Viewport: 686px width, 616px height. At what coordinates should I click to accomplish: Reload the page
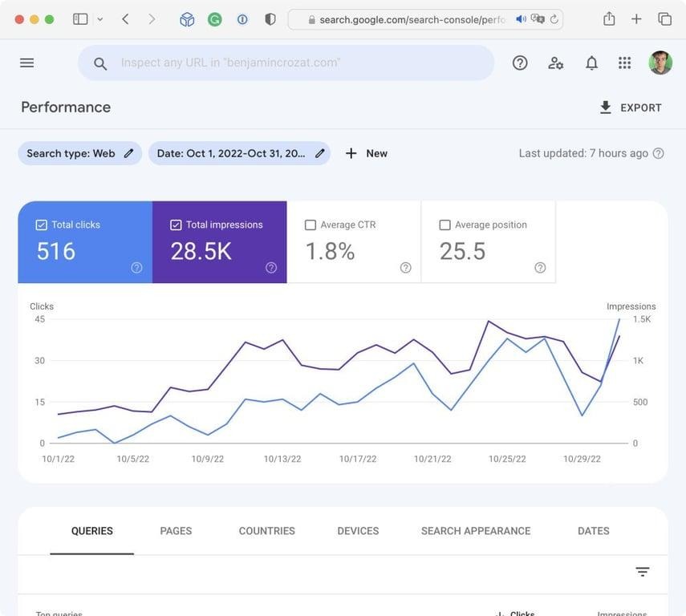tap(554, 19)
